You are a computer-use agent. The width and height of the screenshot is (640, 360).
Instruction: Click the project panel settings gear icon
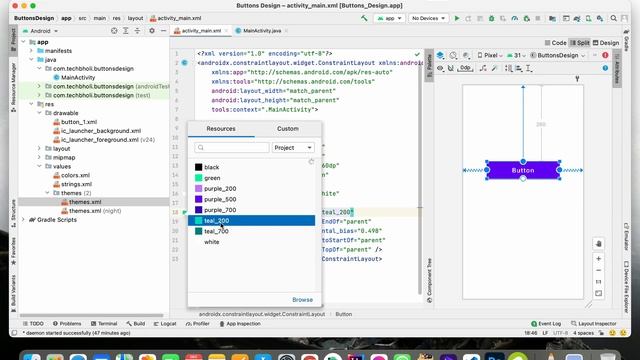coord(152,31)
